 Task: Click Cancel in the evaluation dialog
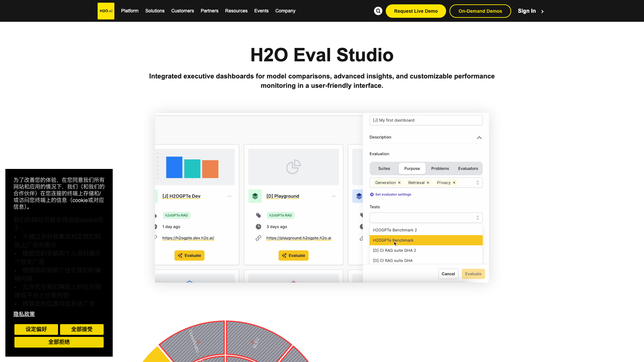tap(448, 274)
